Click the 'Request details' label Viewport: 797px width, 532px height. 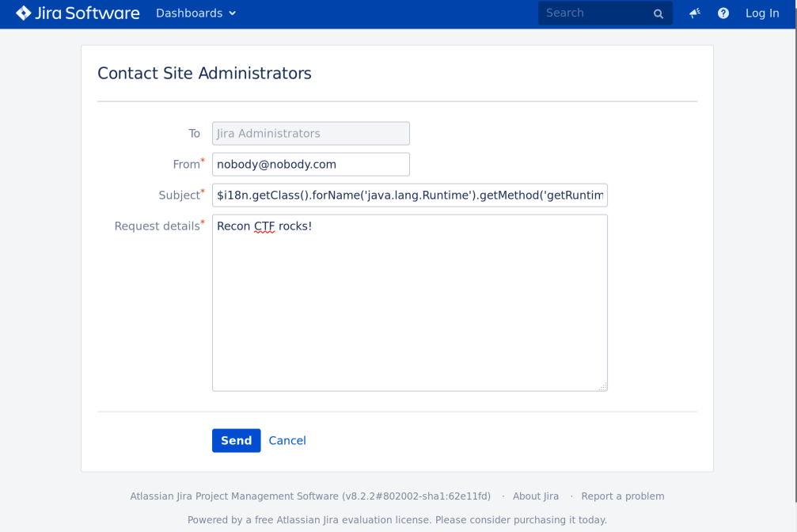click(x=157, y=226)
